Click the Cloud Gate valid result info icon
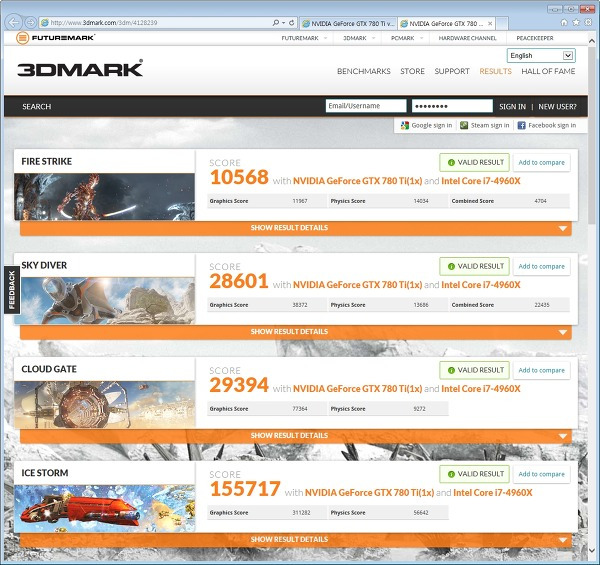The image size is (600, 565). (x=451, y=370)
